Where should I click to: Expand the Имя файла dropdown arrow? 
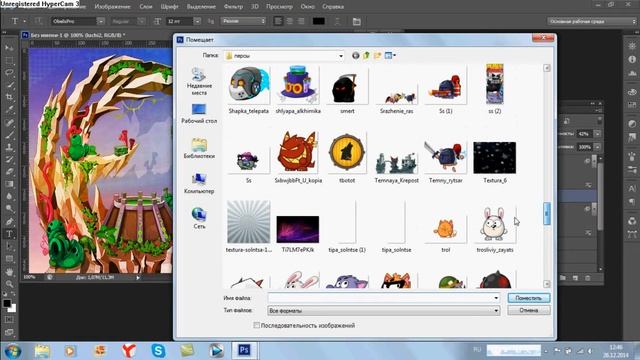pyautogui.click(x=496, y=298)
